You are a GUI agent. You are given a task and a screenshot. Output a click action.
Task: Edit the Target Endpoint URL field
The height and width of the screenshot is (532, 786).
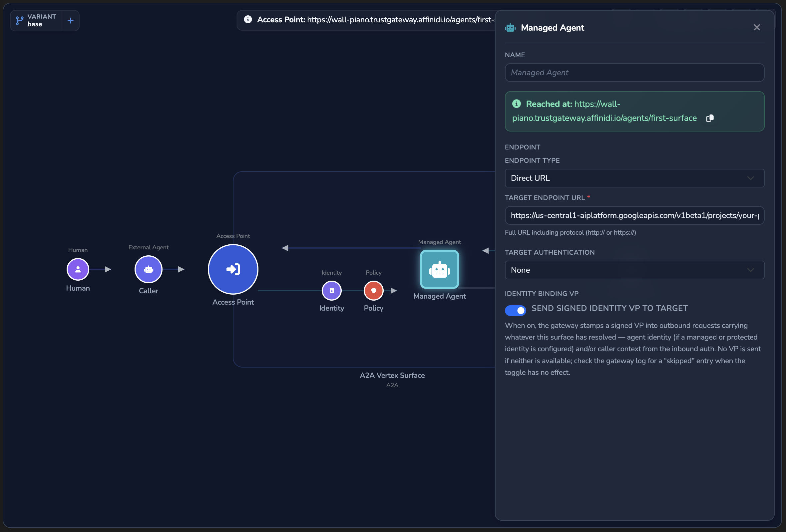(x=634, y=216)
